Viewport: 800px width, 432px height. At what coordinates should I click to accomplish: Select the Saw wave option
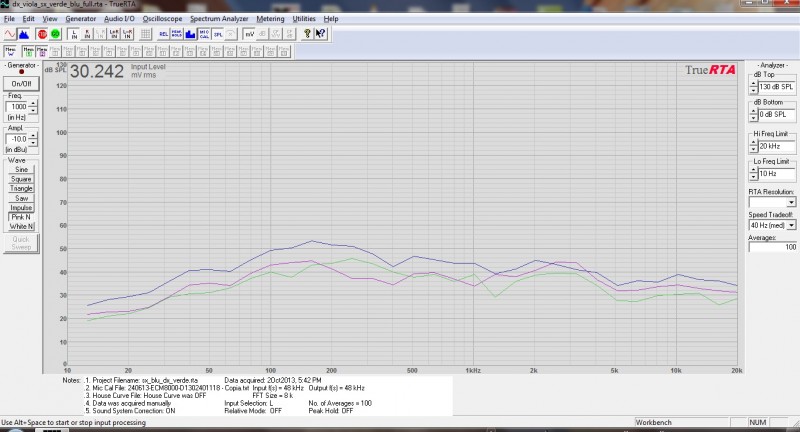21,198
